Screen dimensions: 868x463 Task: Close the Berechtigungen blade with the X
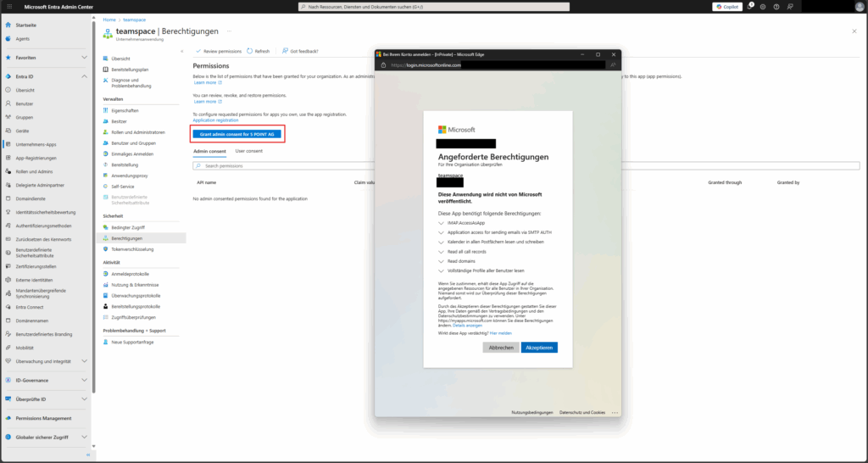tap(854, 31)
